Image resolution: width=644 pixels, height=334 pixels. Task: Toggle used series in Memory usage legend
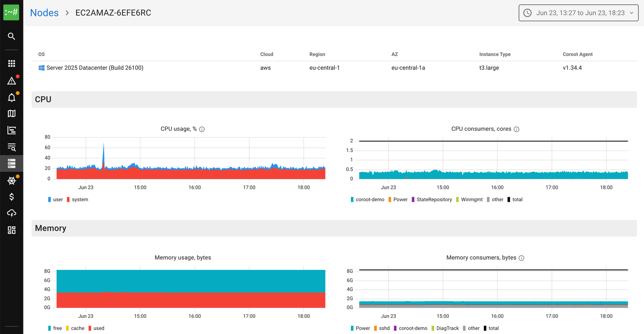point(97,328)
